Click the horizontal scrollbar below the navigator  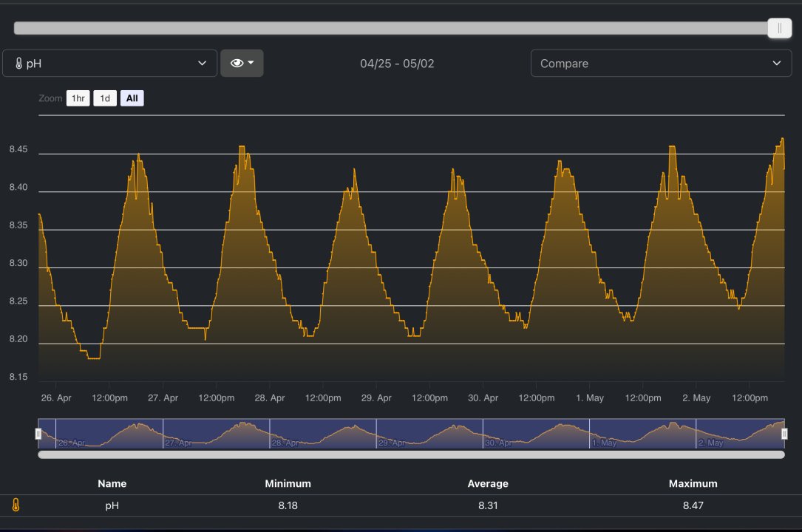pyautogui.click(x=411, y=455)
